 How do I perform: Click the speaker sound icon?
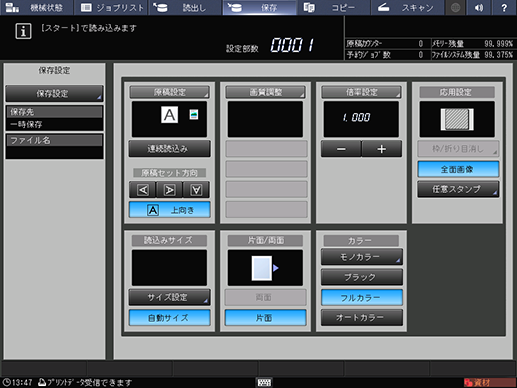point(479,7)
